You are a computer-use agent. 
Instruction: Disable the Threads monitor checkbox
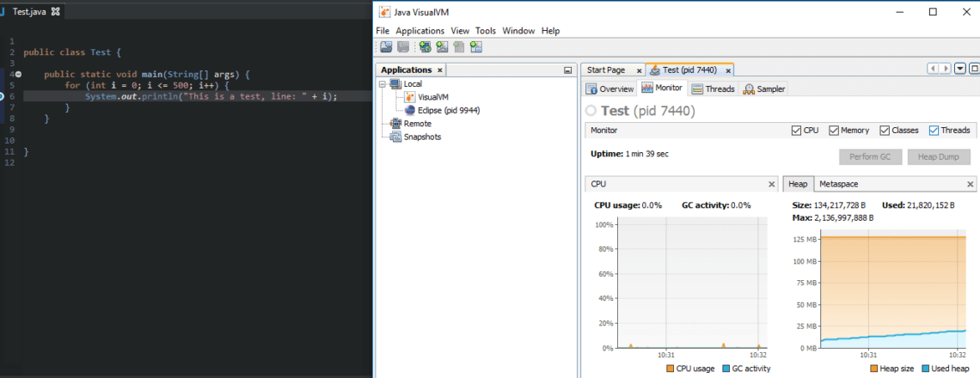click(x=934, y=131)
